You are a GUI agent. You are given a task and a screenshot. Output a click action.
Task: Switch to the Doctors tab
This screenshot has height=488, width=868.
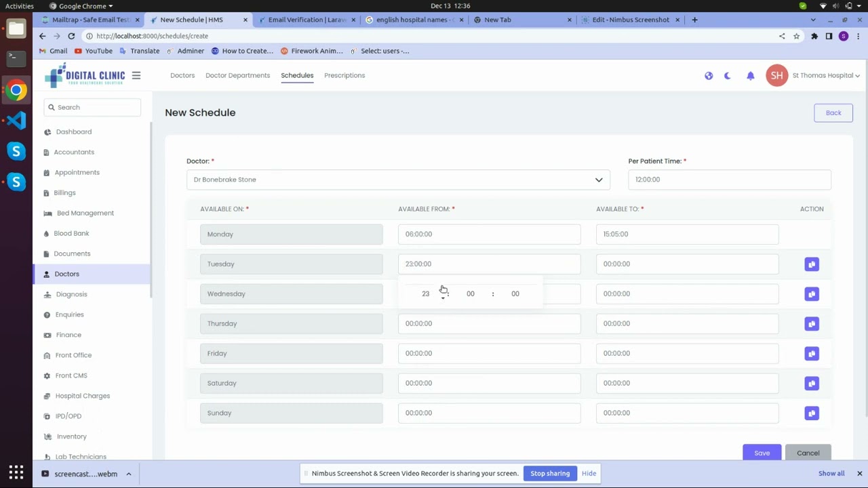pos(182,75)
